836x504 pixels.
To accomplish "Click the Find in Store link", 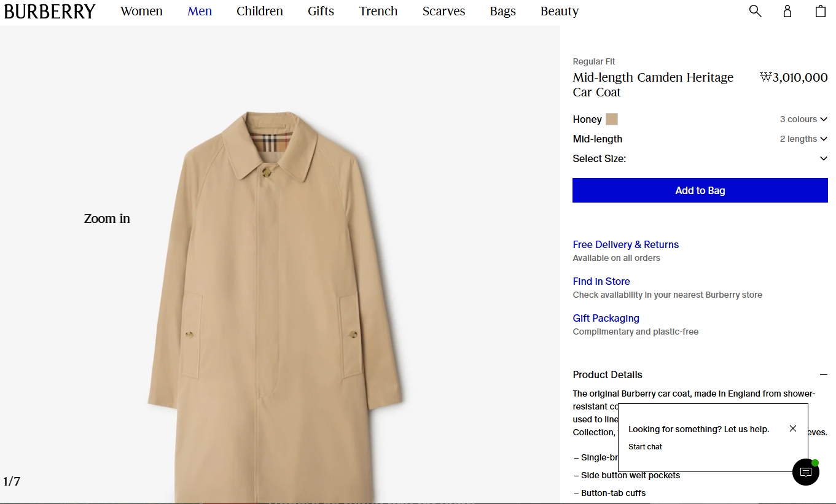I will pyautogui.click(x=601, y=281).
